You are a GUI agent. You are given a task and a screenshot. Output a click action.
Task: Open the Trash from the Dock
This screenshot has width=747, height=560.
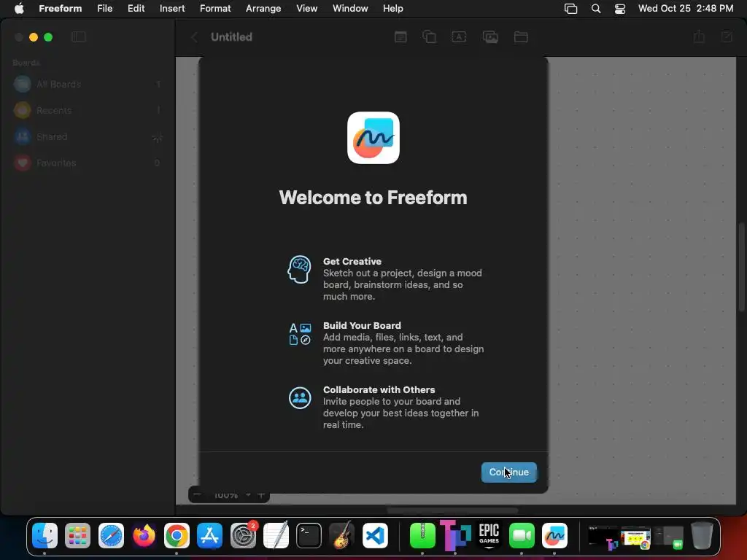click(x=702, y=536)
